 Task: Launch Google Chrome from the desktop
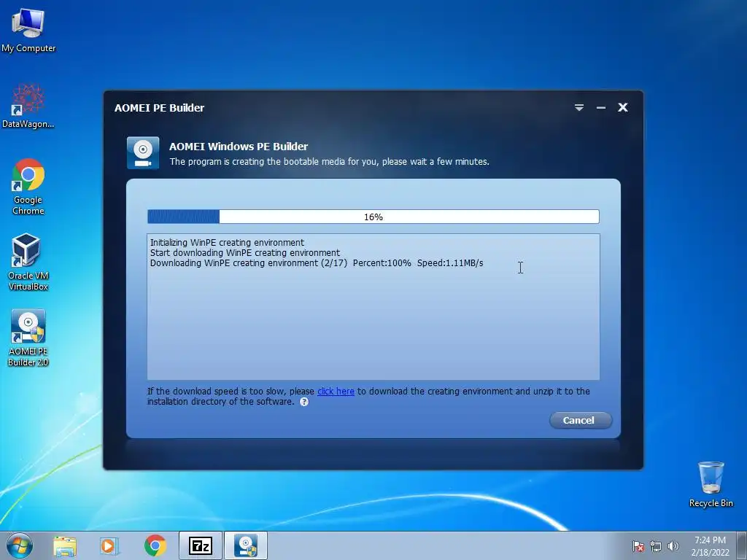coord(28,186)
